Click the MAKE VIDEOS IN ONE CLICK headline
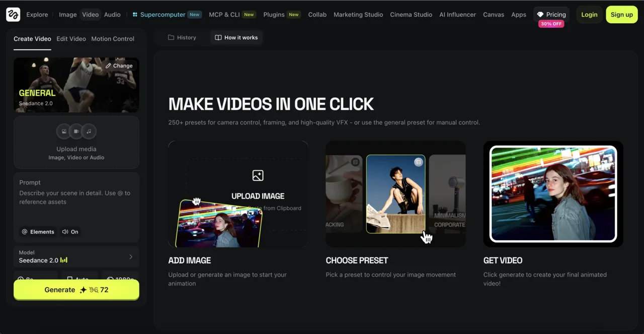This screenshot has height=334, width=644. click(271, 104)
